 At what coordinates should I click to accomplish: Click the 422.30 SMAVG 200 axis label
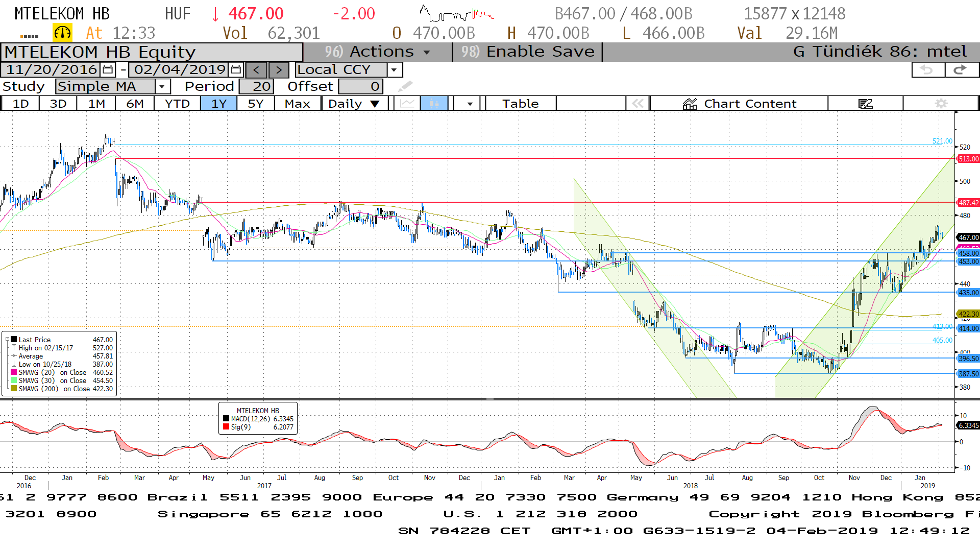[x=968, y=314]
